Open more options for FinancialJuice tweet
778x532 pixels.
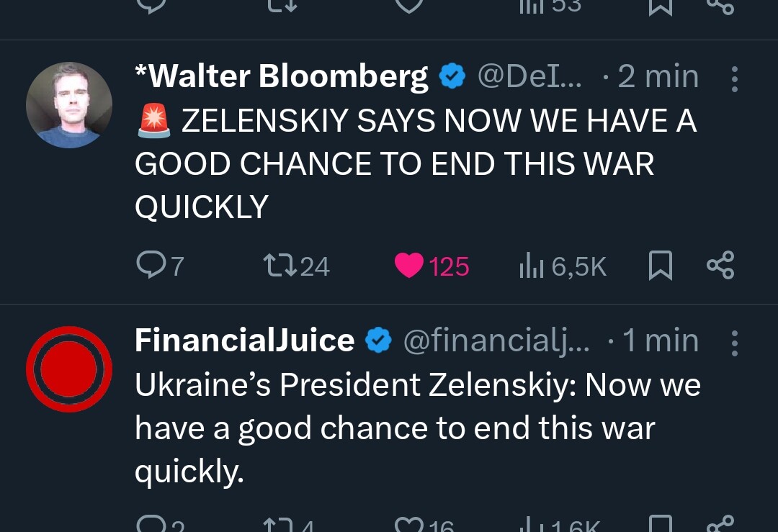tap(734, 343)
